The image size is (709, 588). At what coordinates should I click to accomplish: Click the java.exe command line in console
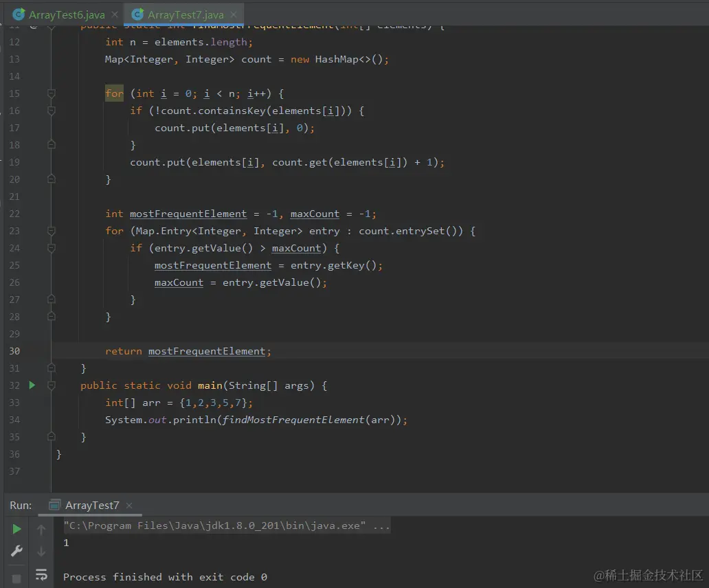click(x=227, y=525)
